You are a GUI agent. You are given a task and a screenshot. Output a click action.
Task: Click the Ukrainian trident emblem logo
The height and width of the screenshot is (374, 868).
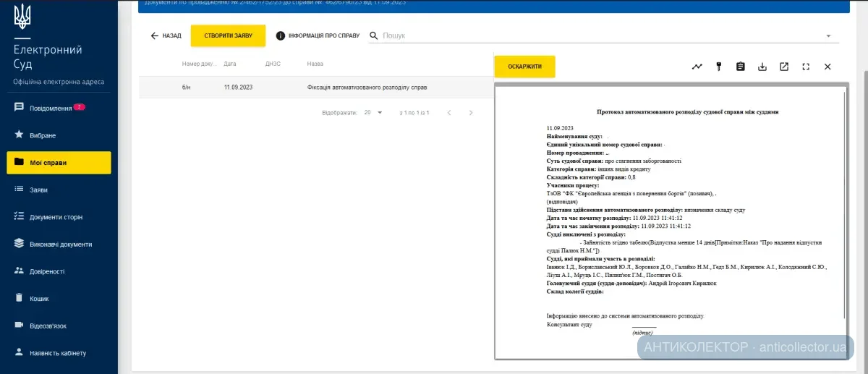coord(22,16)
